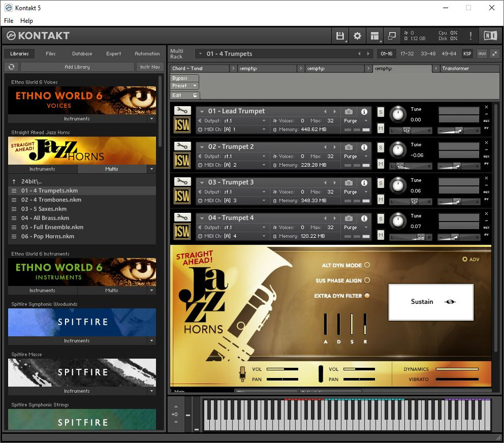Screen dimensions: 504x443
Task: Click the library refresh icon
Action: 11,67
